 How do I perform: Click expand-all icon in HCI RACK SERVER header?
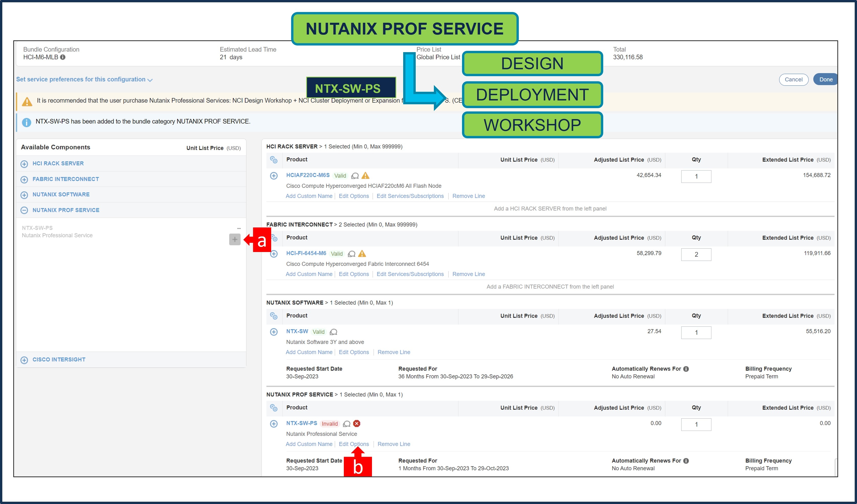[274, 160]
